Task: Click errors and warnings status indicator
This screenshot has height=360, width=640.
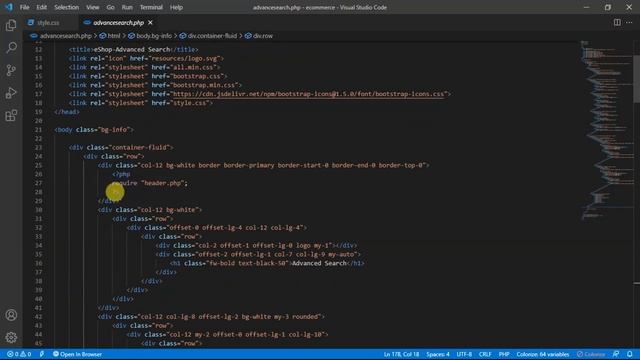Action: click(x=19, y=354)
